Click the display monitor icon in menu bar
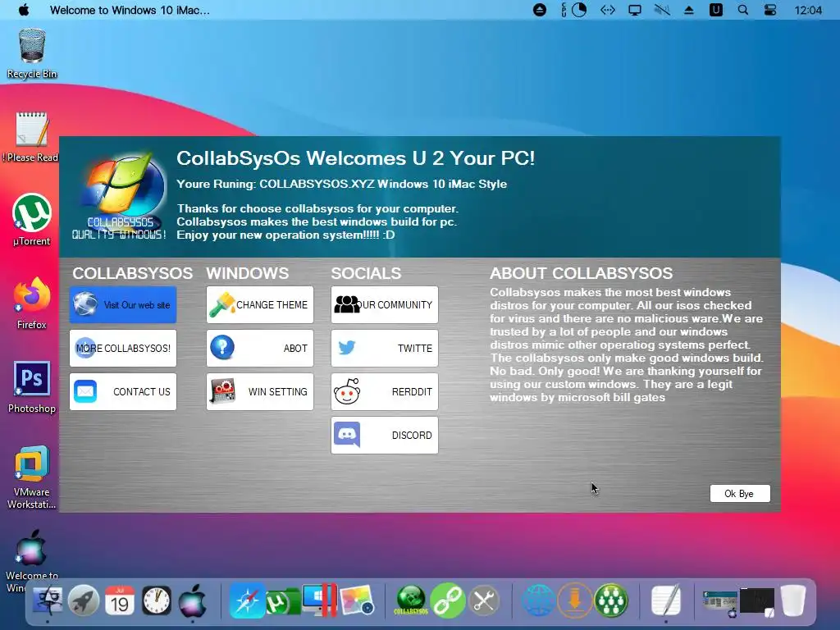 (635, 10)
